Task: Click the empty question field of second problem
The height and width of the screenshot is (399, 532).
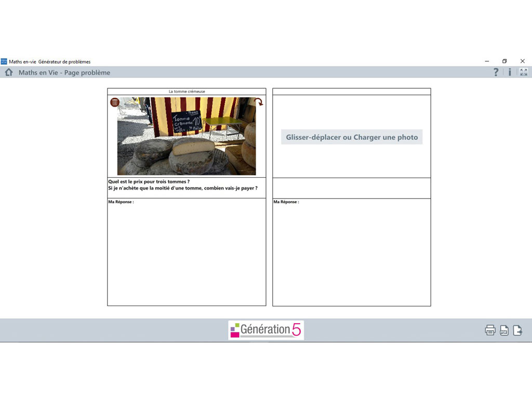Action: point(352,188)
